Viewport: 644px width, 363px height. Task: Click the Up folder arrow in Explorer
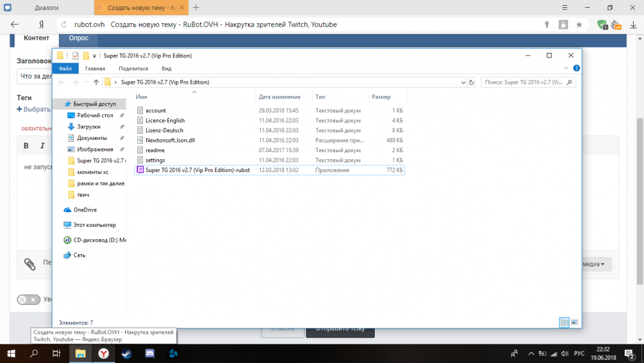pyautogui.click(x=96, y=83)
